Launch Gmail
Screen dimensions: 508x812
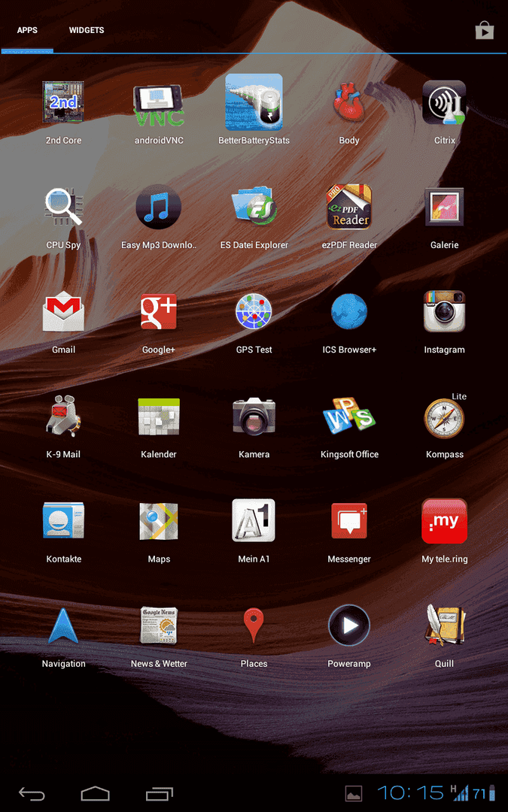[x=63, y=312]
